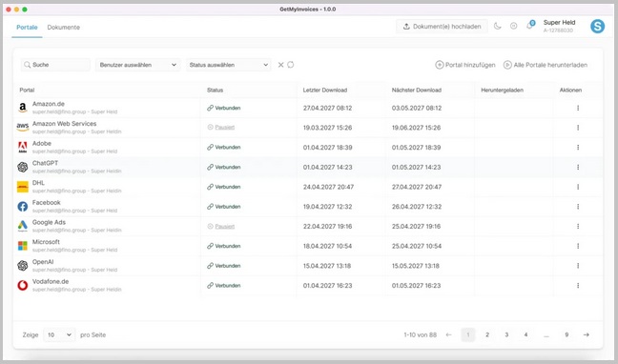Open actions menu for OpenAI row

coord(578,266)
